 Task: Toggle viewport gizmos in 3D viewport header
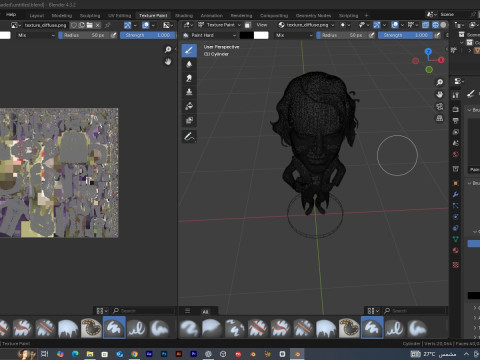tap(377, 25)
